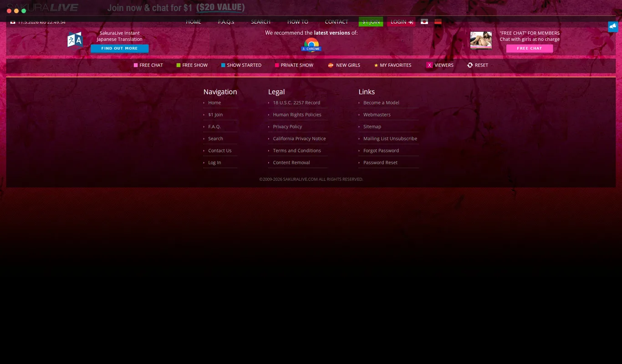Select the My Favorites star filter

tap(376, 66)
